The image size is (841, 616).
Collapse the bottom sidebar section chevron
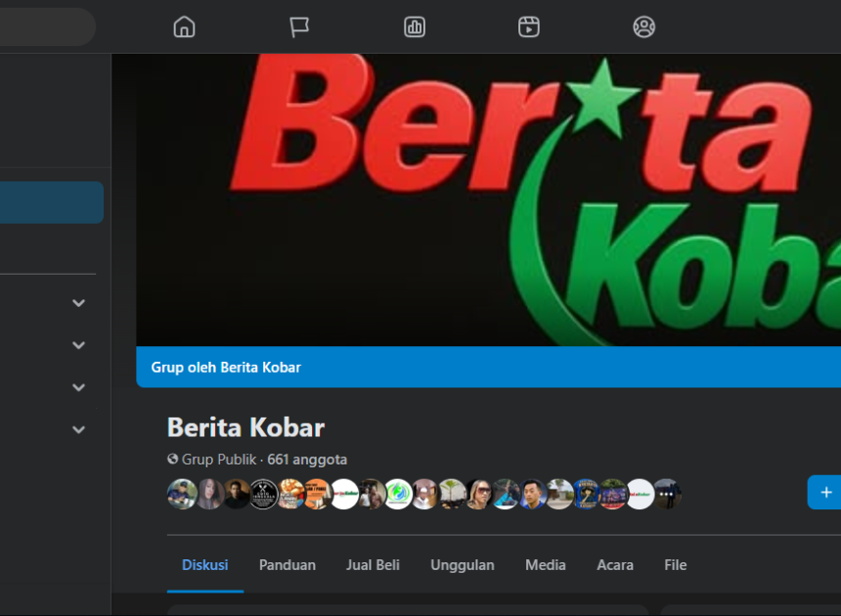pyautogui.click(x=78, y=429)
